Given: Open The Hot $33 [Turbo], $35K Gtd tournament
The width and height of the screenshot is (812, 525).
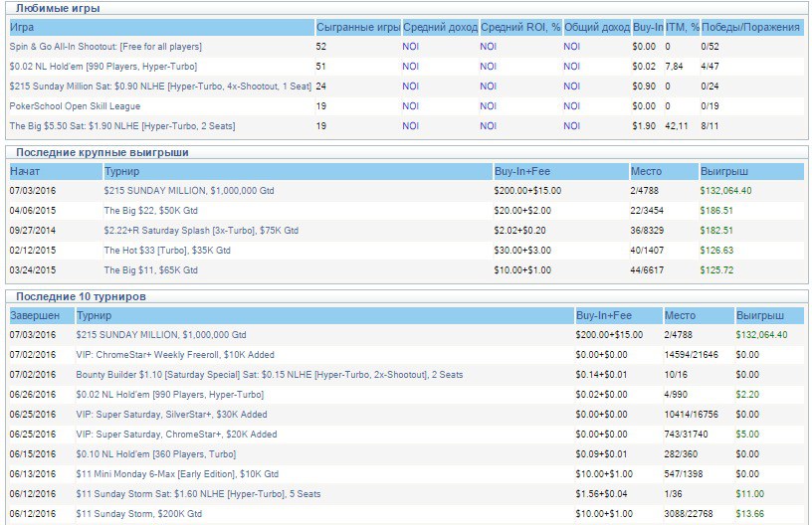Looking at the screenshot, I should tap(165, 251).
